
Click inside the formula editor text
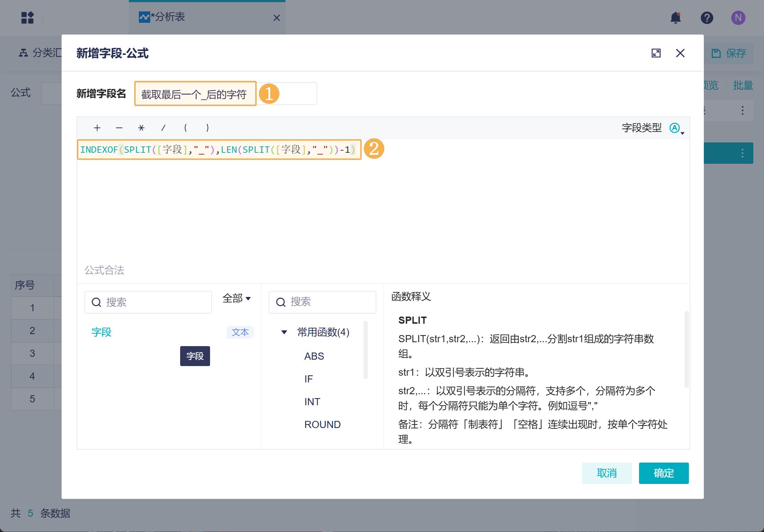coord(218,150)
